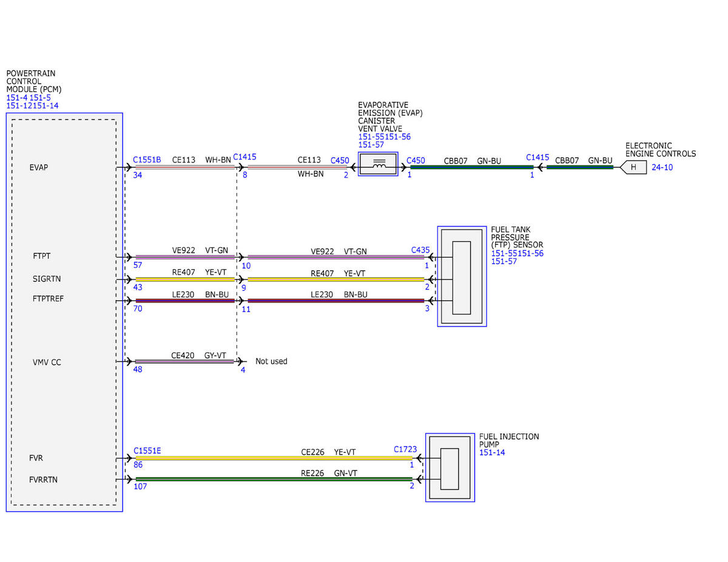The image size is (728, 562).
Task: Open page link 151-5 under PCM title
Action: coord(39,97)
